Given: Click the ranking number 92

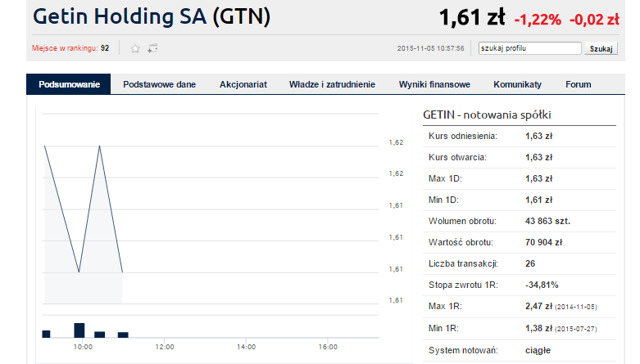Looking at the screenshot, I should 105,48.
